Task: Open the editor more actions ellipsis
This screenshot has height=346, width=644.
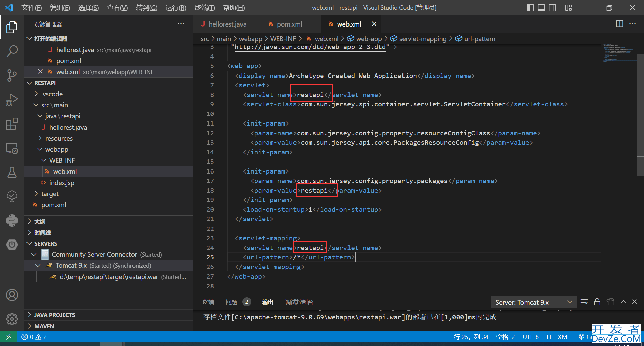Action: pyautogui.click(x=632, y=24)
